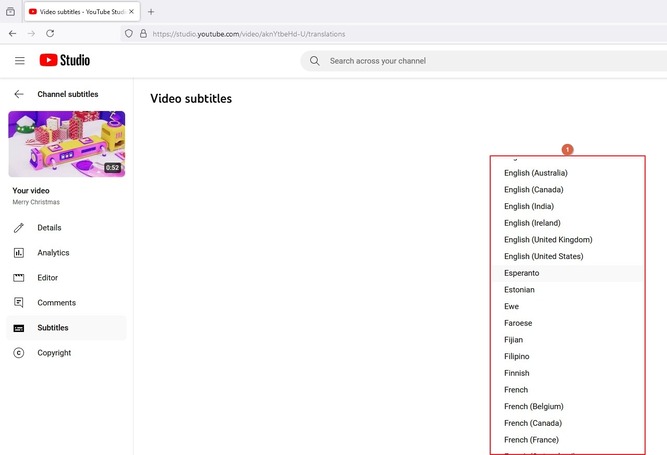
Task: Select Faroese from the language list
Action: tap(568, 323)
